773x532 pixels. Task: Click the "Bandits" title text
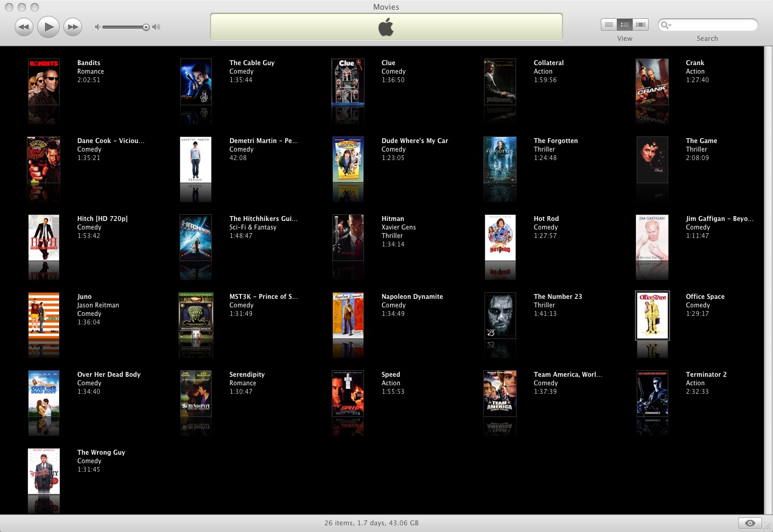pos(89,63)
